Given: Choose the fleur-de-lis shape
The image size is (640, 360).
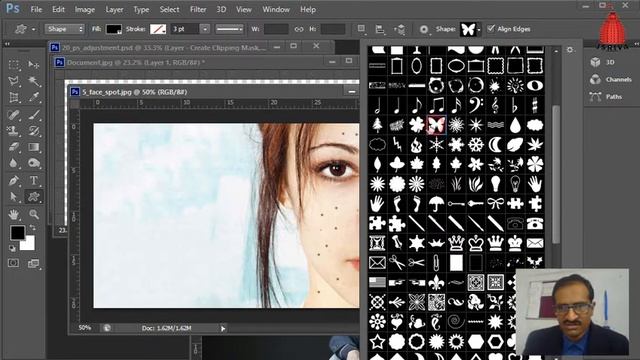Looking at the screenshot, I should tap(436, 282).
